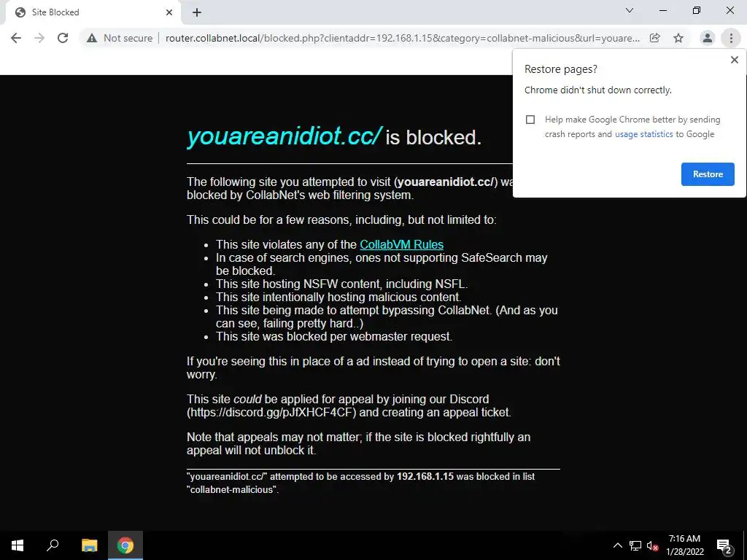Open the Chrome profile avatar
747x560 pixels.
(708, 38)
